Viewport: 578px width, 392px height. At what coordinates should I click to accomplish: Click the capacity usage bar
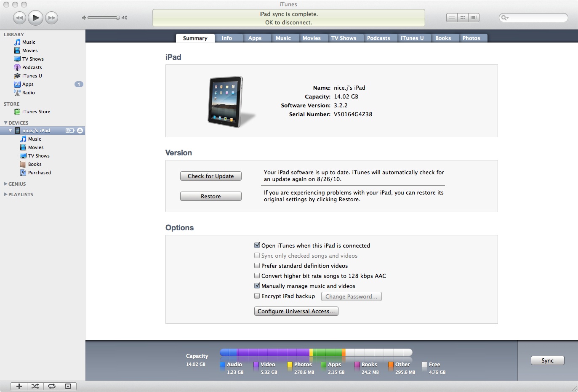(316, 352)
